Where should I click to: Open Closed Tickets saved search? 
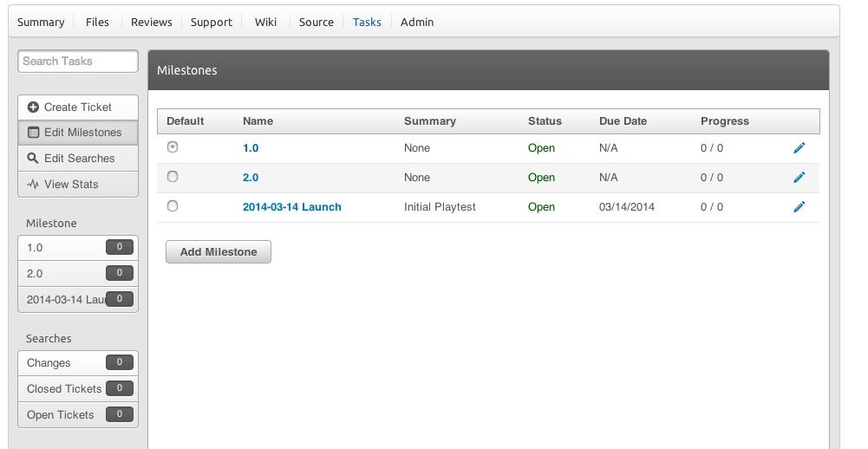(64, 389)
